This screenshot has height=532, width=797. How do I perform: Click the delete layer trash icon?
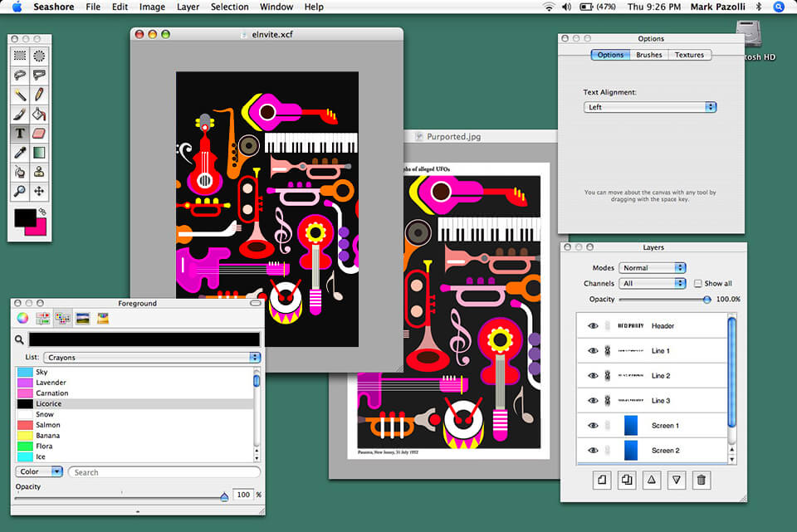[702, 480]
